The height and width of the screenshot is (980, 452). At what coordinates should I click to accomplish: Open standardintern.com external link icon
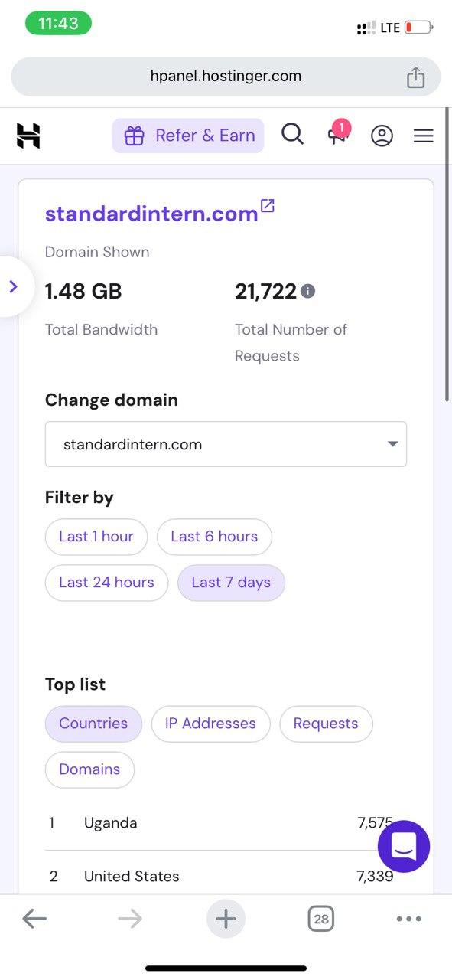pos(268,206)
